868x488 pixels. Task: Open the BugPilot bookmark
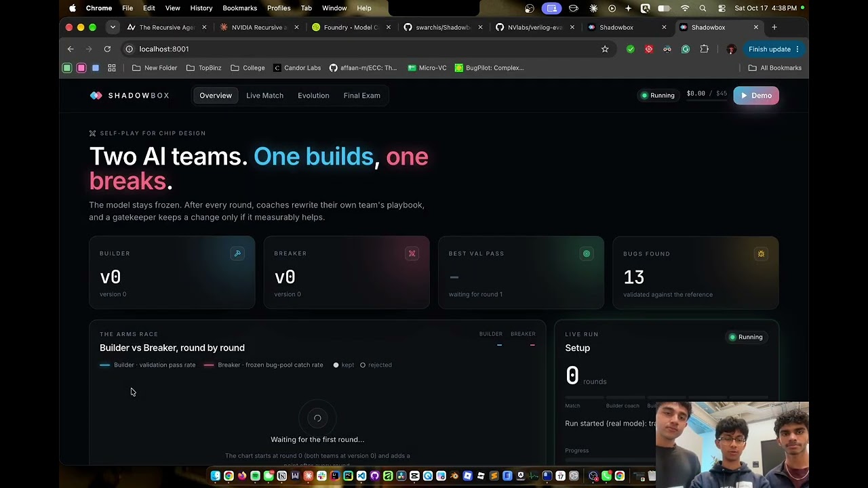[490, 68]
